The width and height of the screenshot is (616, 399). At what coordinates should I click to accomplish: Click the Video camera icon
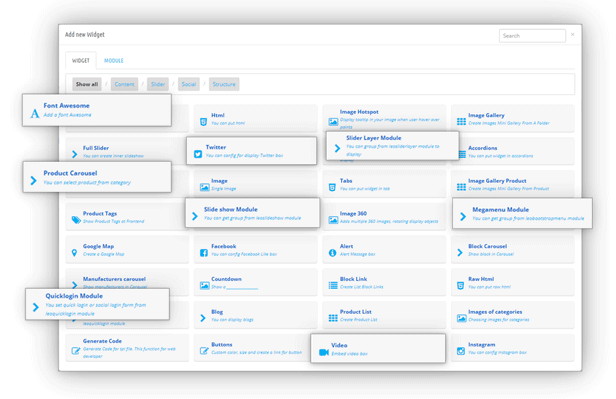(324, 352)
